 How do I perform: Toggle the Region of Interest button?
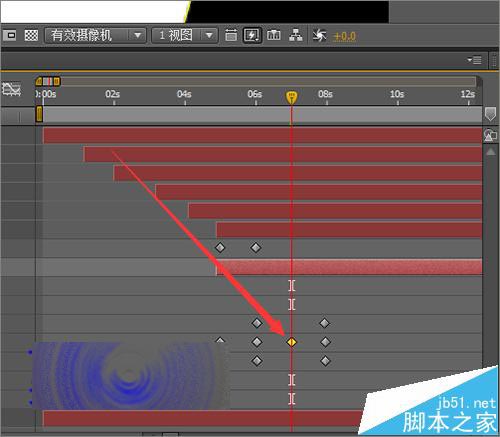[11, 35]
